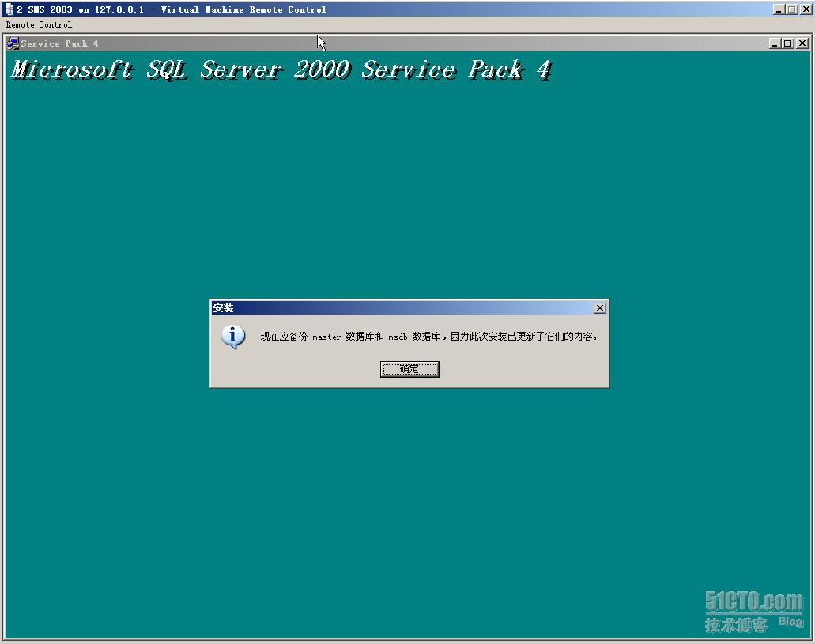Confirm the backup notice with 确定 button
The image size is (815, 644).
(409, 369)
